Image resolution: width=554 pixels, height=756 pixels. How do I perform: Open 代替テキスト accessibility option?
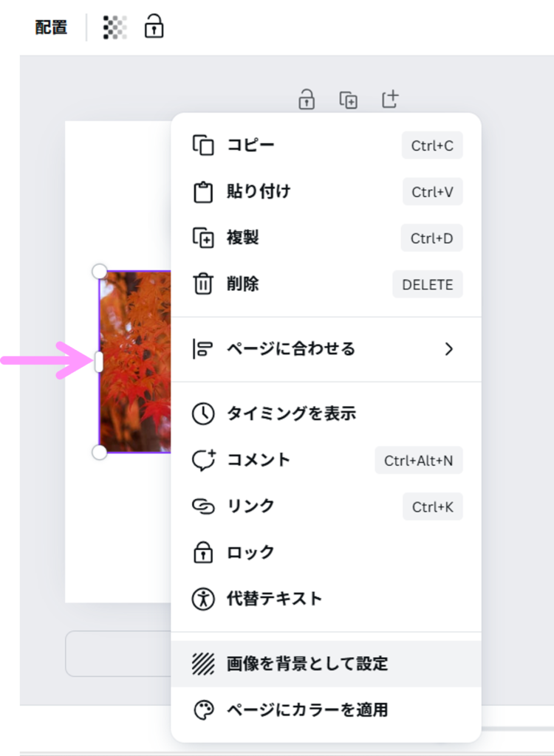pos(274,599)
